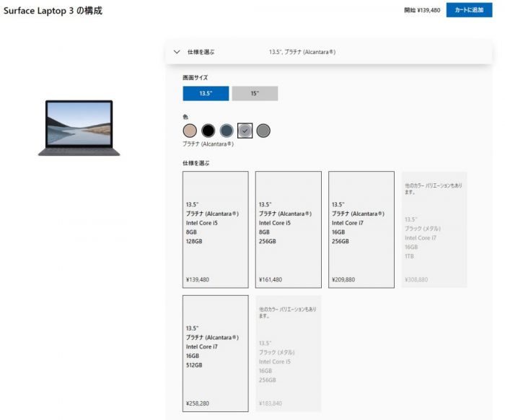Click the blue add to cart button
Viewport: 505px width, 420px height.
click(469, 10)
